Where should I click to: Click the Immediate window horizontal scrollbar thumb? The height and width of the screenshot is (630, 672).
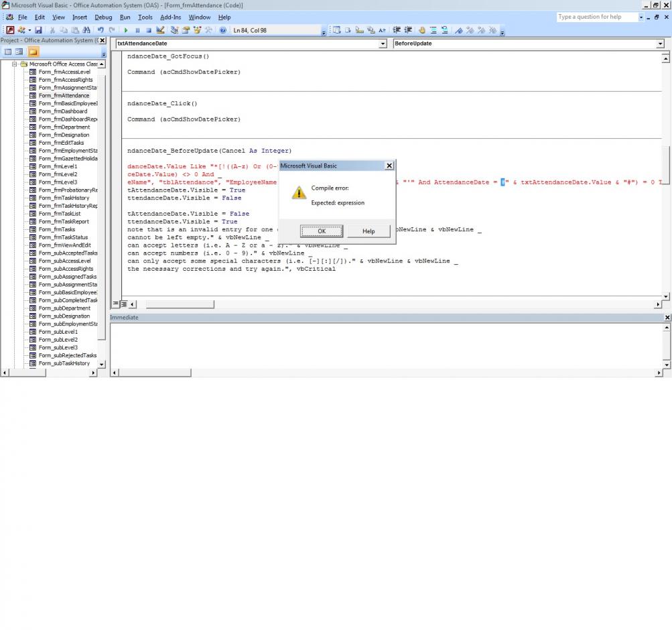(x=155, y=373)
